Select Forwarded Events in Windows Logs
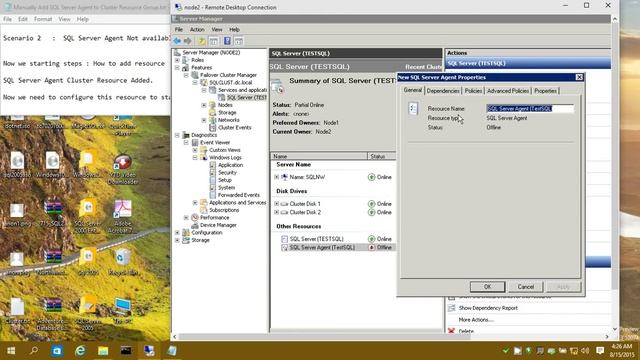This screenshot has height=360, width=640. [239, 195]
